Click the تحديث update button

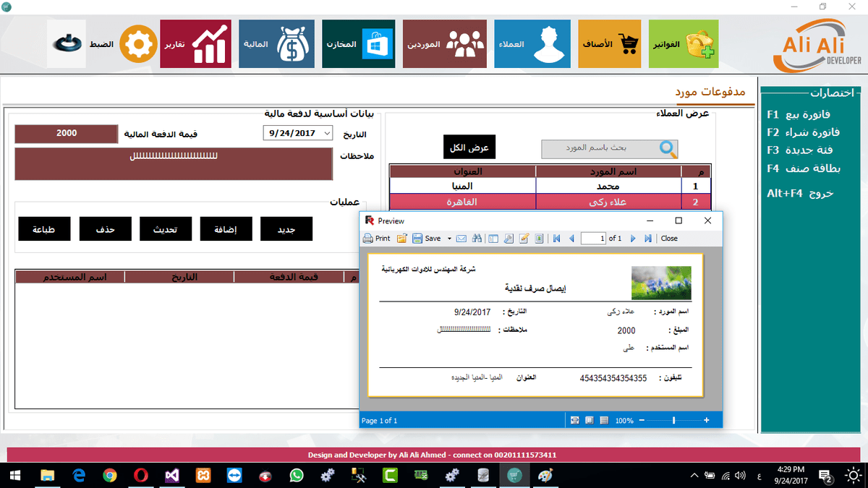pos(166,229)
